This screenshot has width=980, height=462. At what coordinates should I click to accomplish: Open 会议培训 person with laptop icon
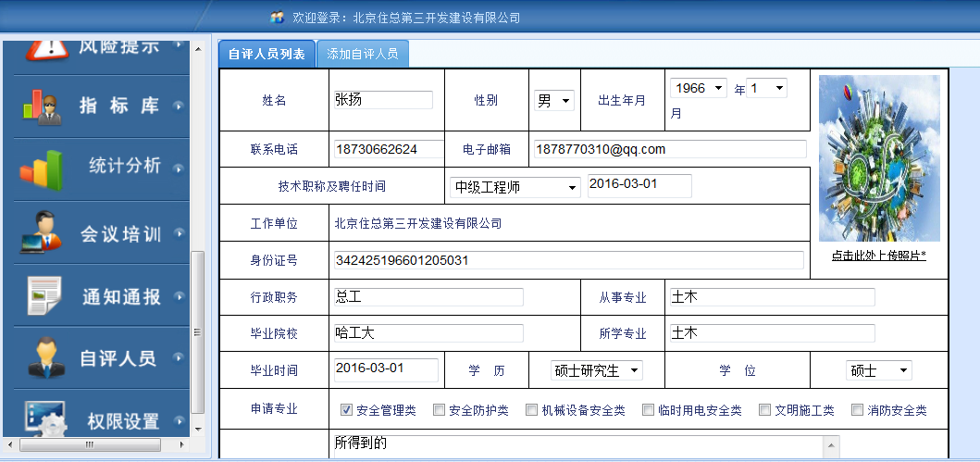click(41, 233)
